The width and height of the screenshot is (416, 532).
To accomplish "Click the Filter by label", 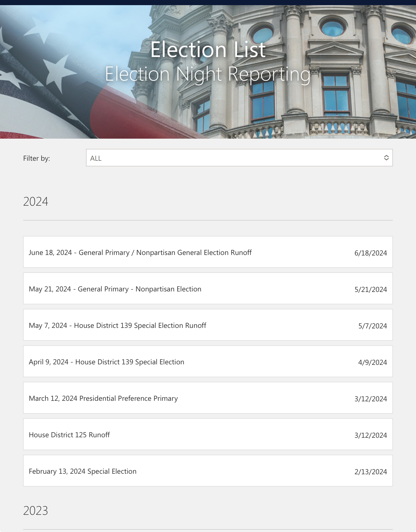I will (36, 158).
